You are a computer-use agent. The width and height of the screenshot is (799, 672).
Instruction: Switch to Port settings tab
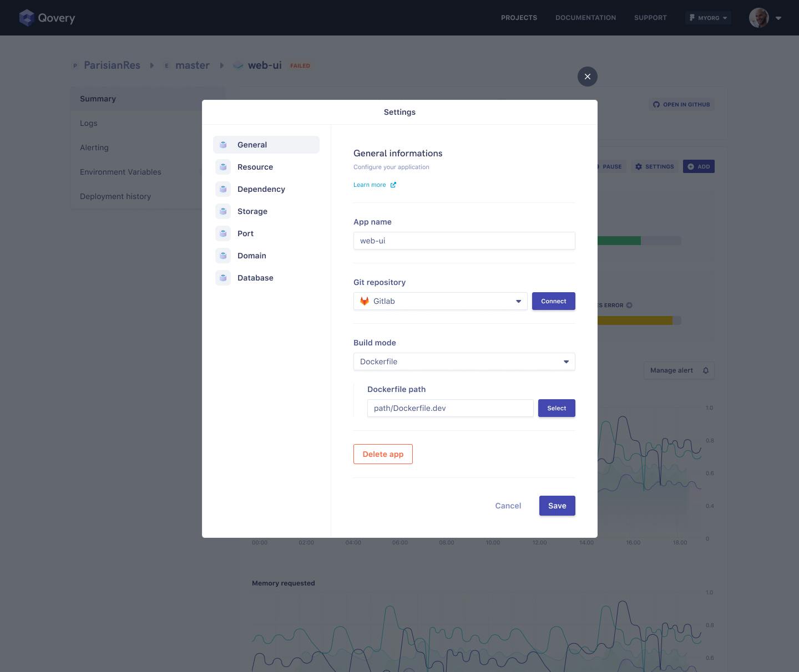click(x=266, y=233)
